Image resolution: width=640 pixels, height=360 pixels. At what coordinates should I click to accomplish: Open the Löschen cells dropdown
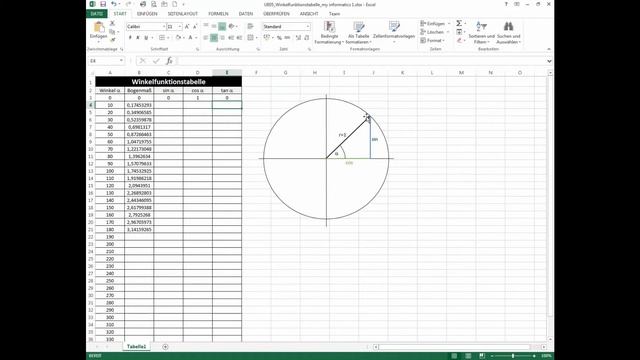(x=448, y=32)
